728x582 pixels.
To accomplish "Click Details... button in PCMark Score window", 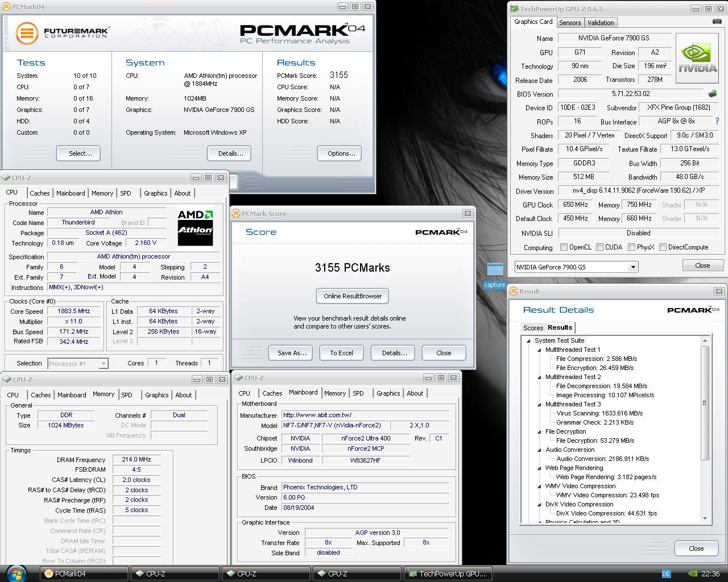I will [x=394, y=353].
